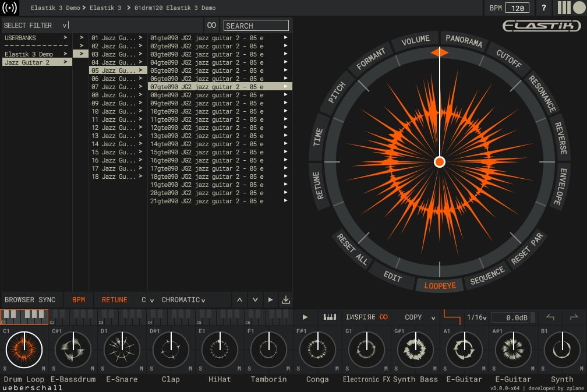Select the E-Snare pad D1

[122, 349]
